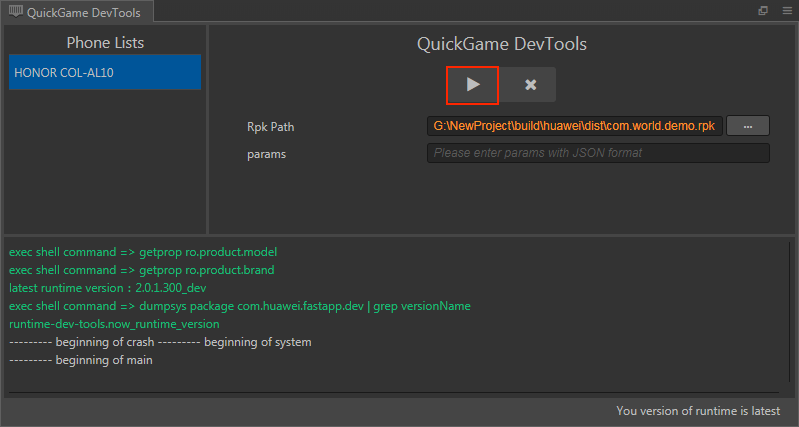Run the rpk with the play button

point(472,85)
